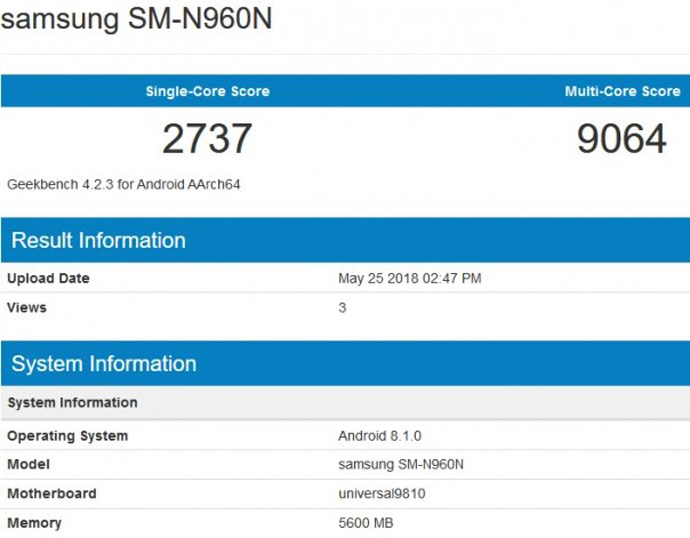Click the views count value 3
Viewport: 690px width, 538px height.
tap(342, 307)
